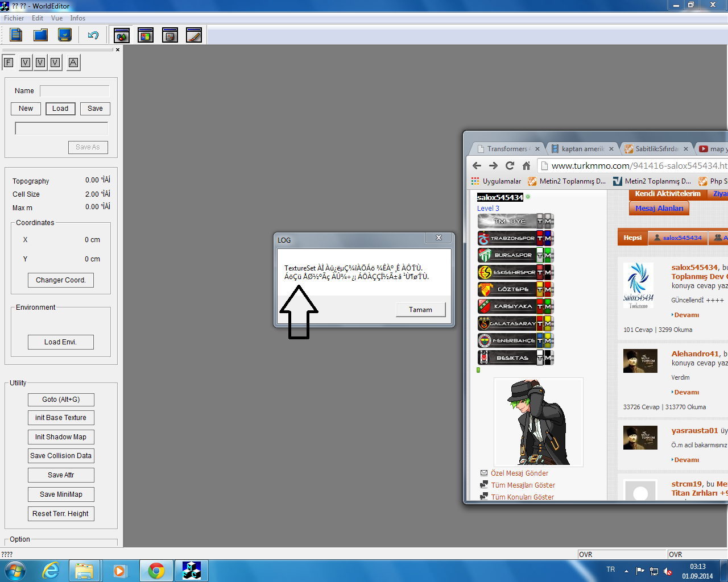The image size is (728, 582).
Task: Click the blue open folder toolbar icon
Action: pyautogui.click(x=40, y=35)
